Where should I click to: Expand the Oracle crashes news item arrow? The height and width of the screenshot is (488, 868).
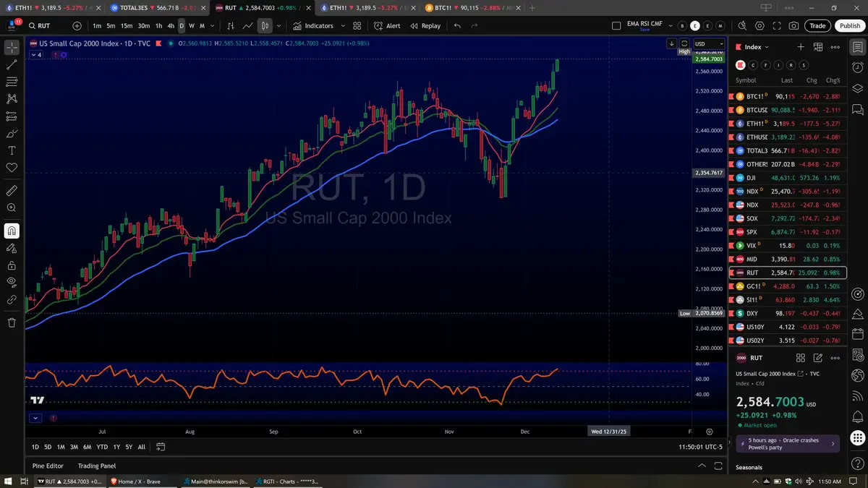click(x=833, y=443)
